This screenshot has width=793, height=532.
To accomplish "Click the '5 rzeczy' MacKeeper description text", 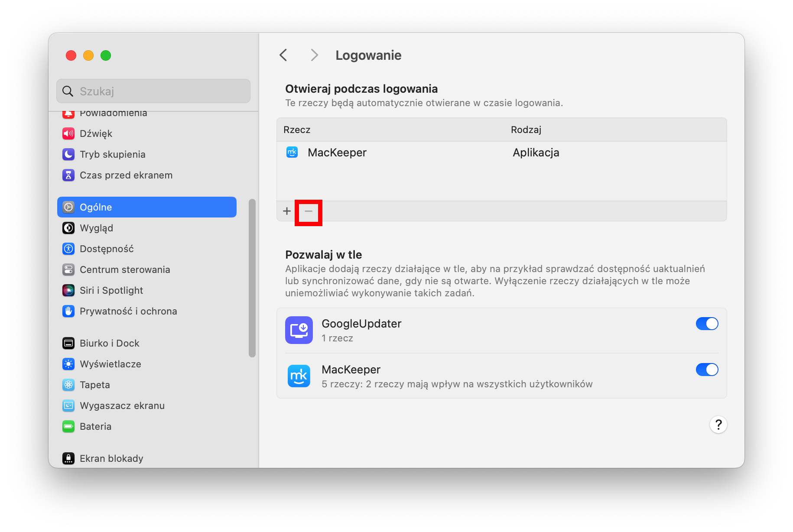I will pos(457,384).
